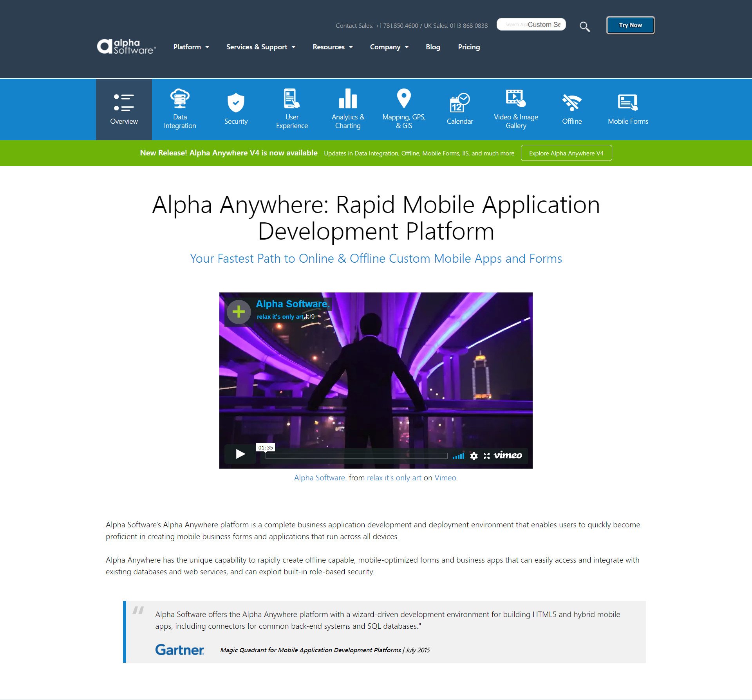The image size is (752, 700).
Task: Click the Security shield icon
Action: click(236, 103)
